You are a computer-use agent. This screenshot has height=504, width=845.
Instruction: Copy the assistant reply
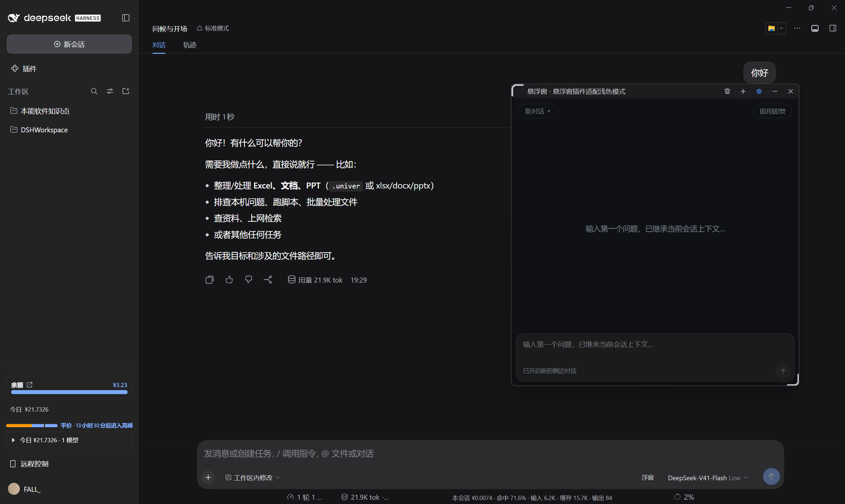click(x=209, y=280)
